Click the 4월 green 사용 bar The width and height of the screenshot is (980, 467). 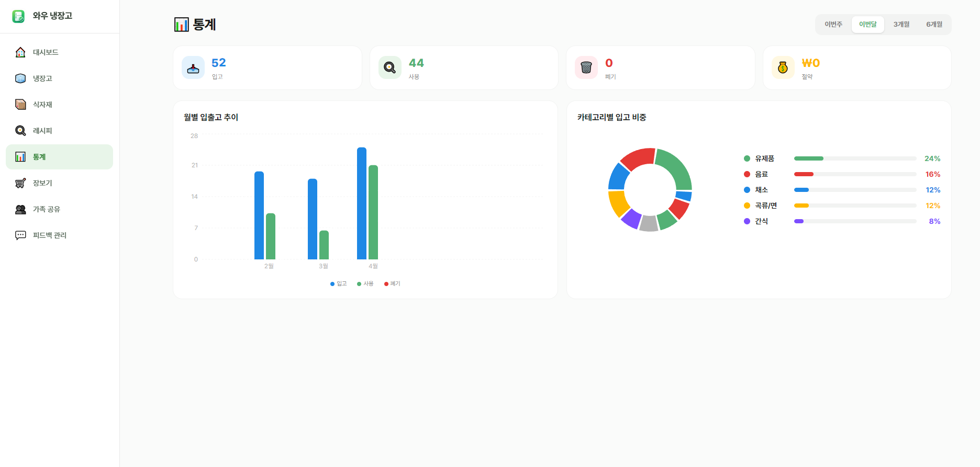(x=373, y=212)
